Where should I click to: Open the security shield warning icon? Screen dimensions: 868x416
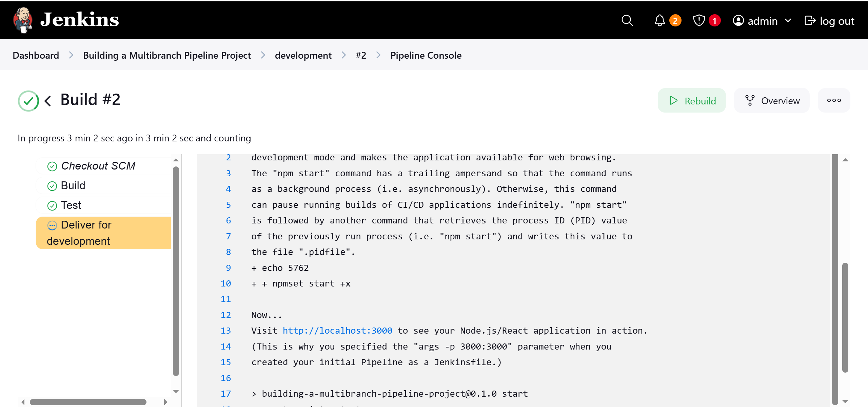[x=699, y=20]
